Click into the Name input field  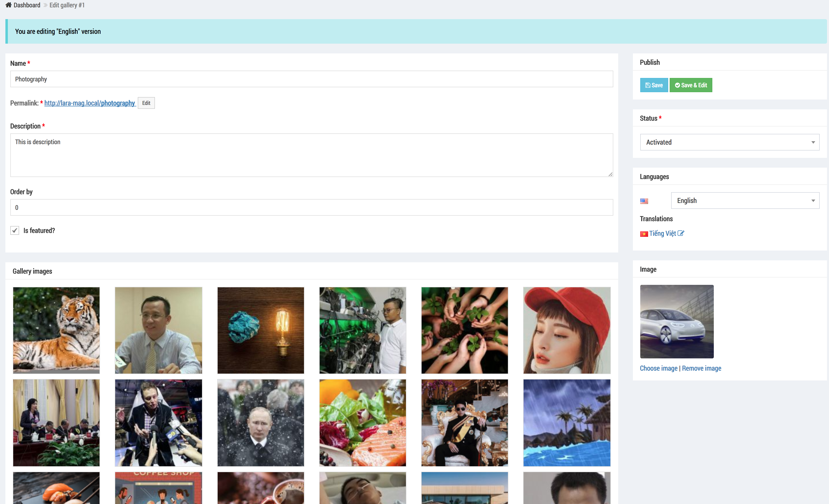(311, 79)
